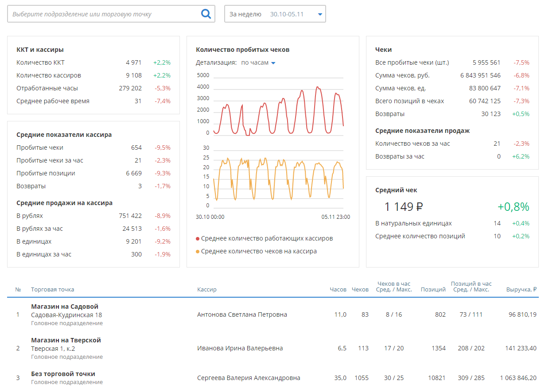Expand the по часам detail dropdown
The width and height of the screenshot is (545, 392).
[x=273, y=63]
